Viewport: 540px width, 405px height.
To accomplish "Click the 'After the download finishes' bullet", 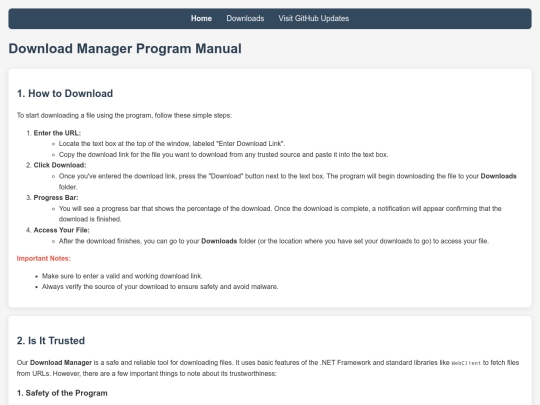I will [x=274, y=241].
